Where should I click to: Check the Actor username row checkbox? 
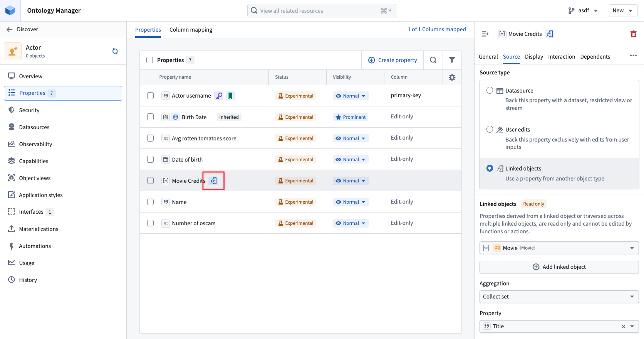coord(151,96)
